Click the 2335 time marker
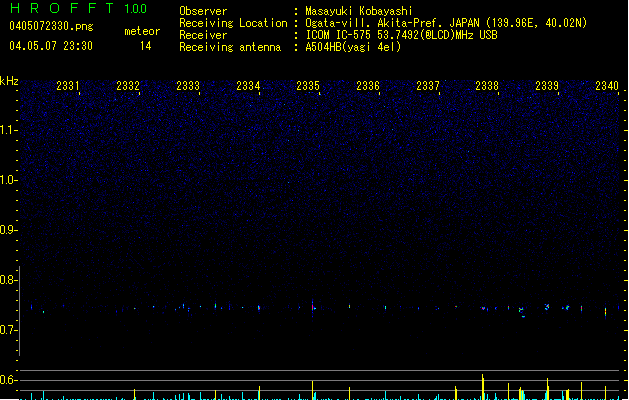 point(308,86)
